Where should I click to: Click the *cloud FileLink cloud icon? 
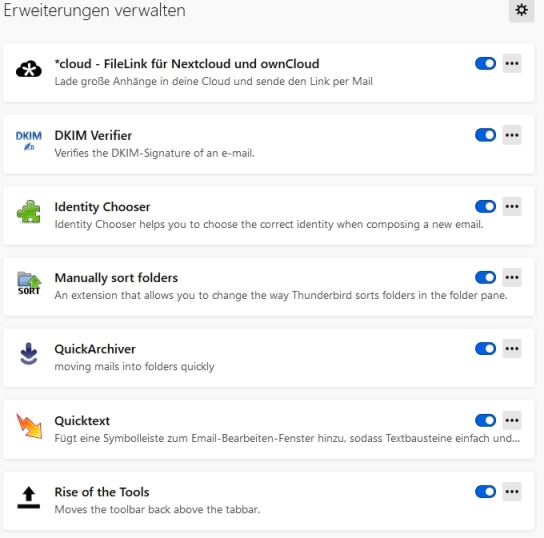pyautogui.click(x=29, y=69)
